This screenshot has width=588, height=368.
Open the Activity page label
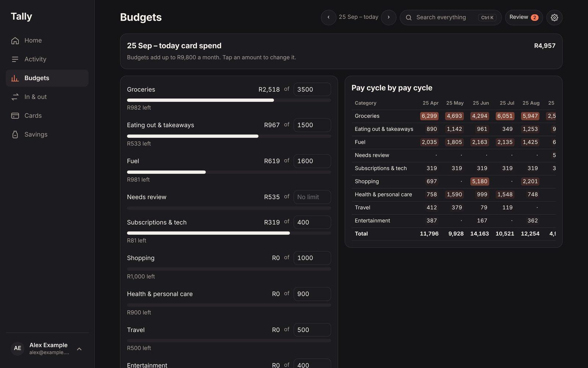[35, 59]
